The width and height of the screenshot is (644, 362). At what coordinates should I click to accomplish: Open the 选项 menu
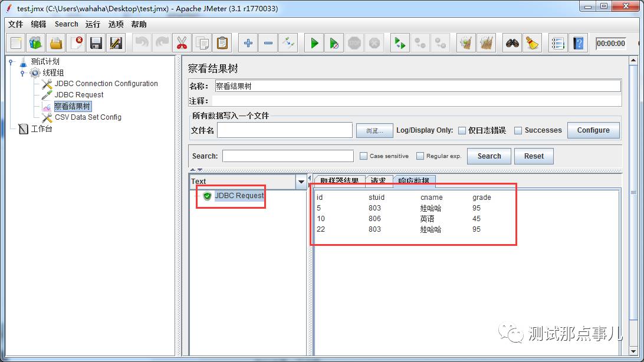tap(116, 24)
